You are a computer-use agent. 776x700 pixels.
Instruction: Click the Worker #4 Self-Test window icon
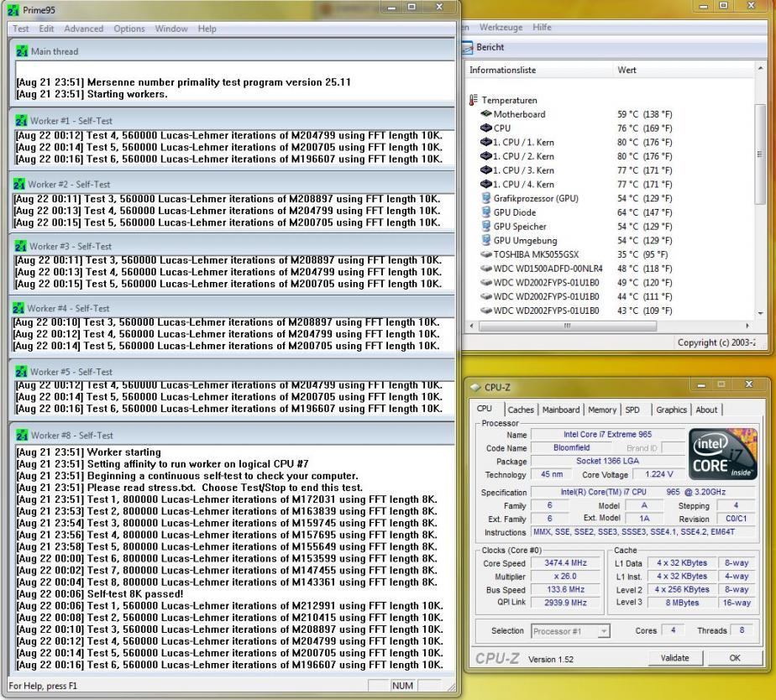point(18,308)
